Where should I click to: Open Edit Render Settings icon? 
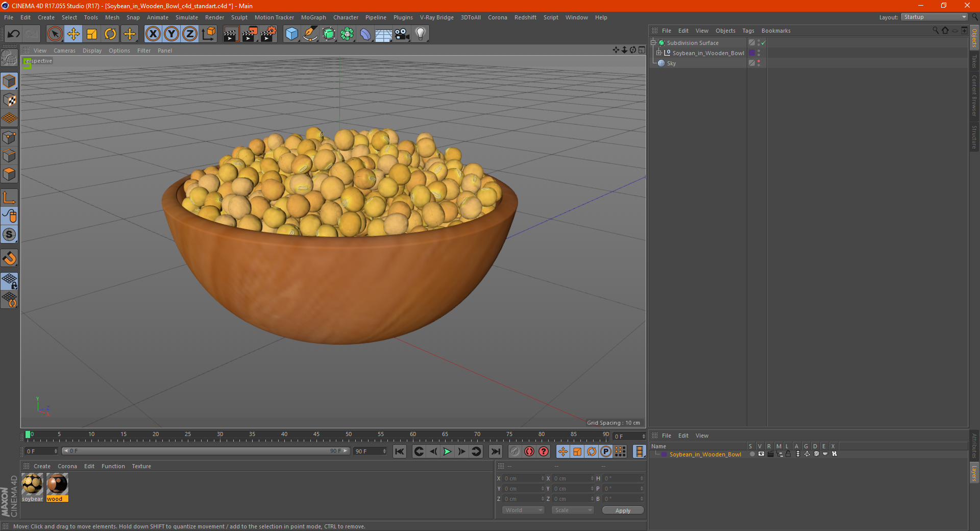pyautogui.click(x=268, y=34)
